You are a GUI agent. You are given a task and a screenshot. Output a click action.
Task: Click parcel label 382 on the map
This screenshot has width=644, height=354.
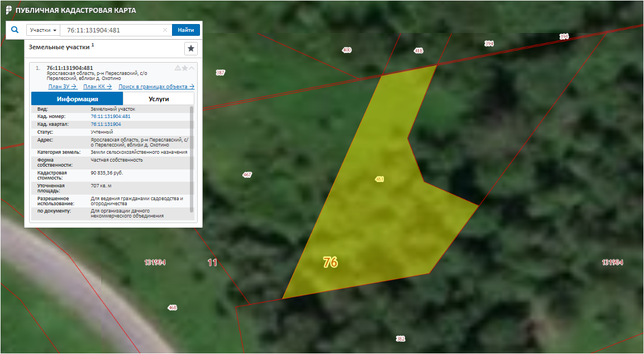click(400, 339)
